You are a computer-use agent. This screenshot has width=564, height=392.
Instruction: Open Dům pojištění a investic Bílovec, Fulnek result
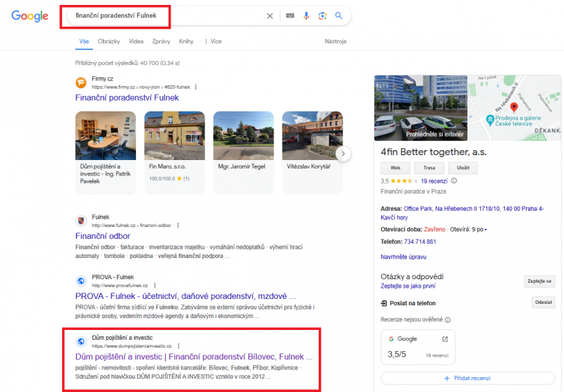194,357
